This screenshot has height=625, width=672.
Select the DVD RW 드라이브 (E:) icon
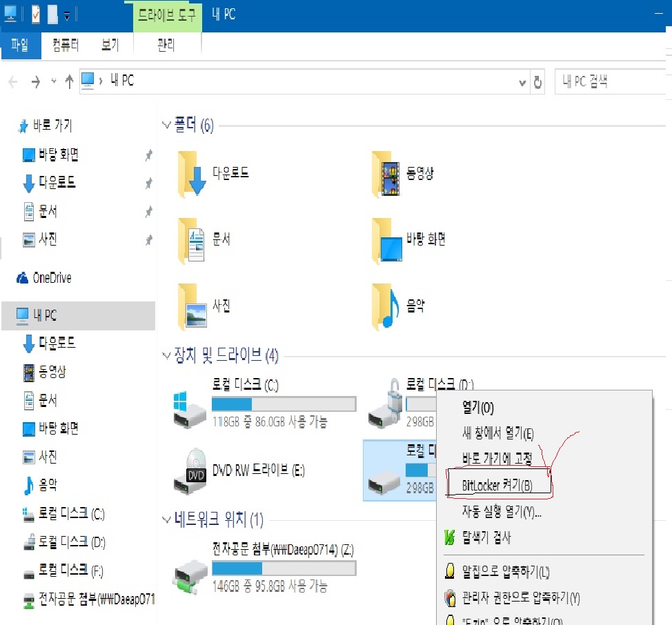pyautogui.click(x=189, y=472)
